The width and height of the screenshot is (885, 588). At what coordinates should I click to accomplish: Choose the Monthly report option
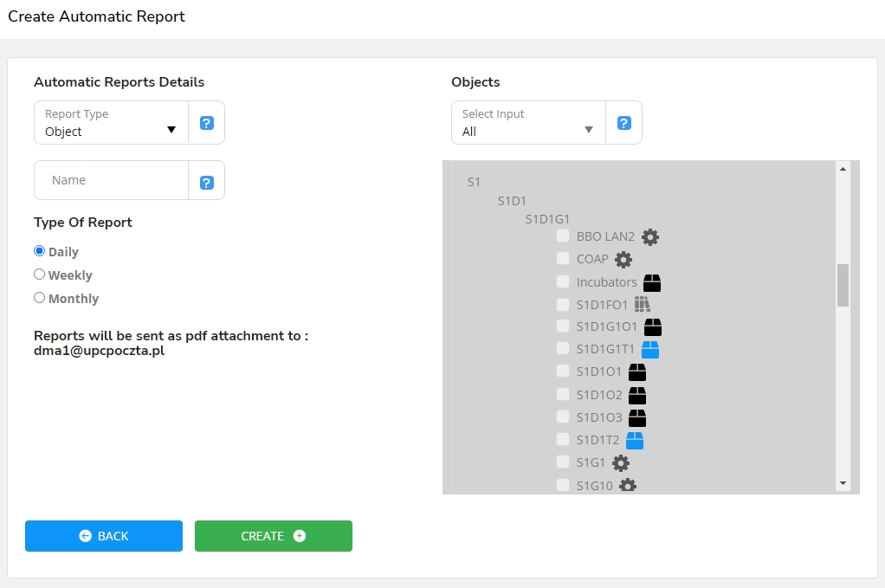tap(39, 298)
